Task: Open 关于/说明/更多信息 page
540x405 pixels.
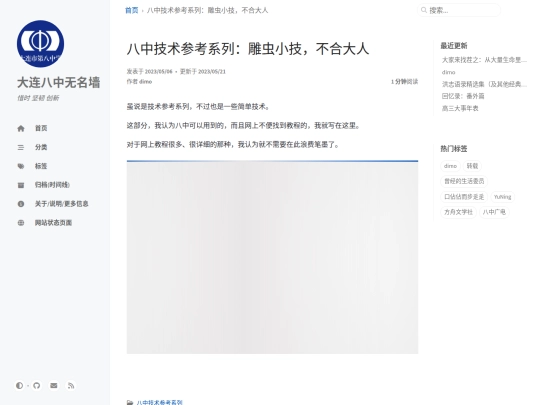Action: [x=61, y=204]
